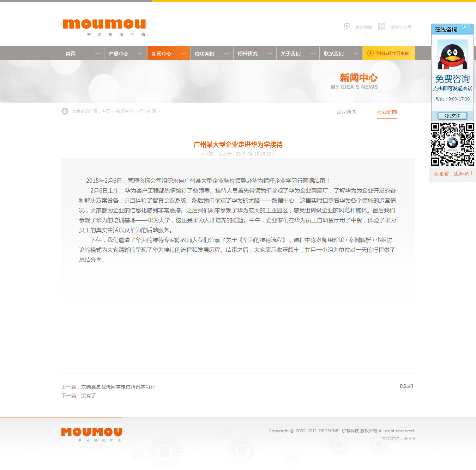Click 新闻中心 in the breadcrumb
Viewport: 476px width, 470px height.
124,111
